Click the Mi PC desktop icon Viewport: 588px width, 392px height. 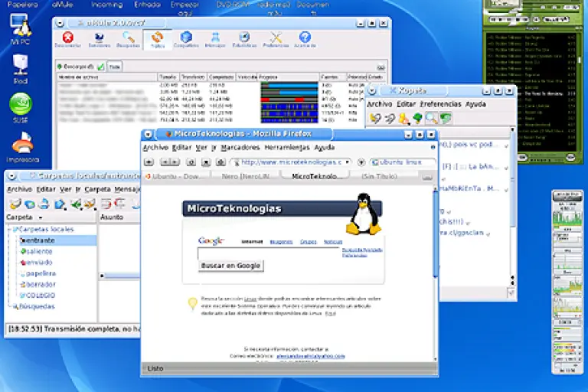pos(20,26)
